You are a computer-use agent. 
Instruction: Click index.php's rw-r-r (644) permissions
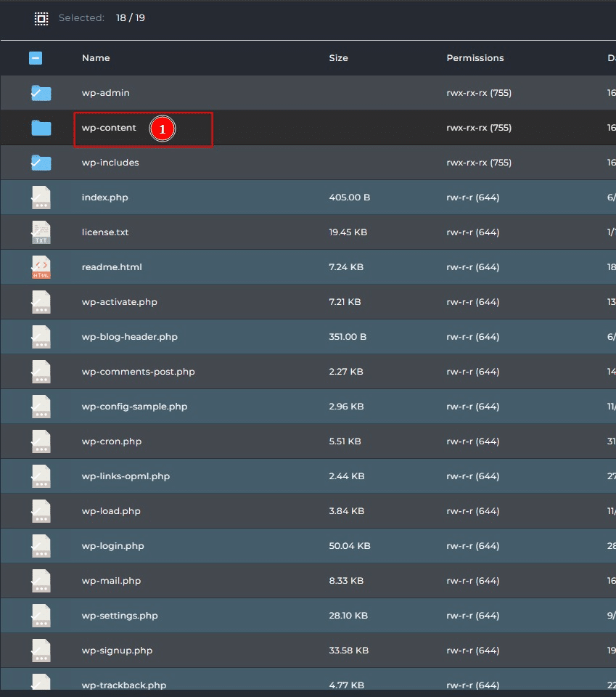tap(472, 197)
